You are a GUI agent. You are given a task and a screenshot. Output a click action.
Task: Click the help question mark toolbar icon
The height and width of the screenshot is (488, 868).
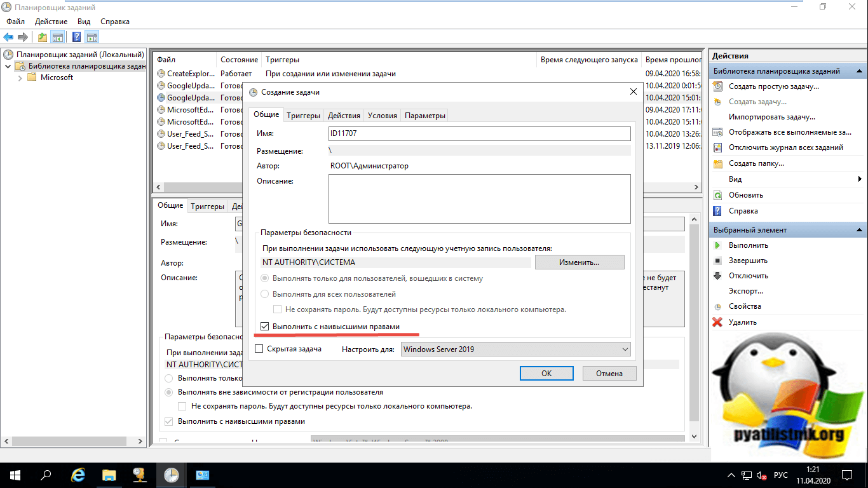tap(77, 37)
